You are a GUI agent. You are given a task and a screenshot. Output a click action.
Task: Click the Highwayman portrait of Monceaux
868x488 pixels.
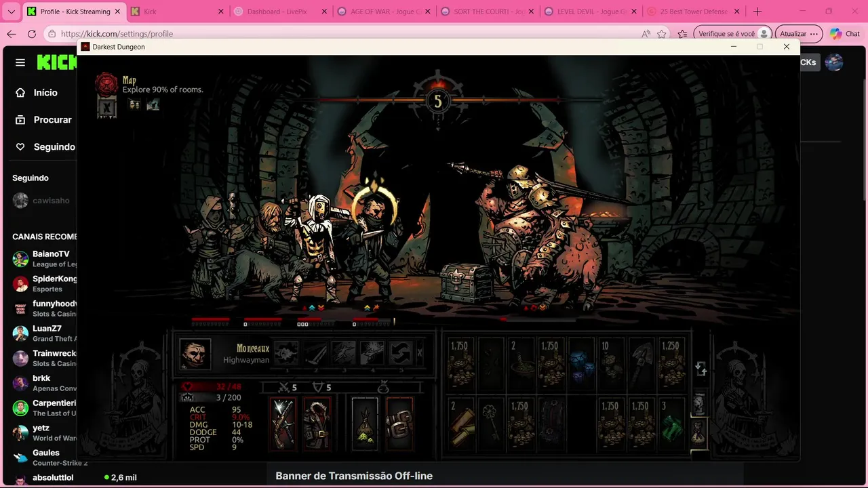[x=195, y=354]
